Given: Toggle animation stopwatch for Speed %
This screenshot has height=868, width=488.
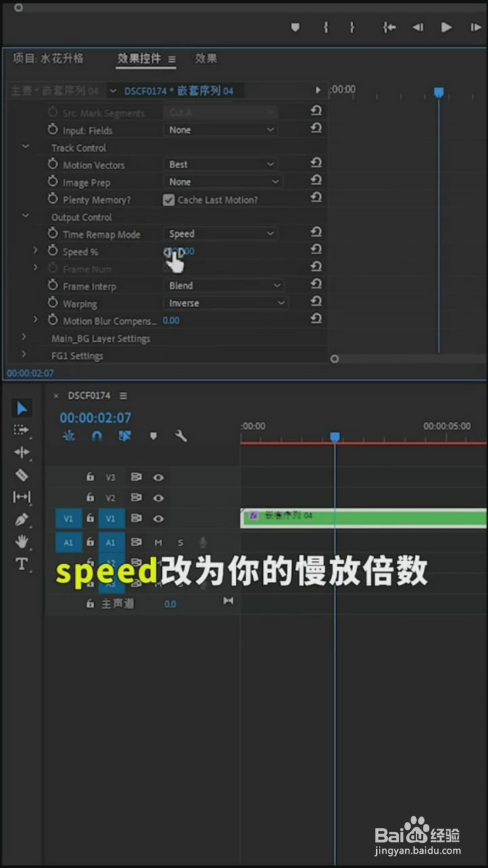Looking at the screenshot, I should point(53,251).
